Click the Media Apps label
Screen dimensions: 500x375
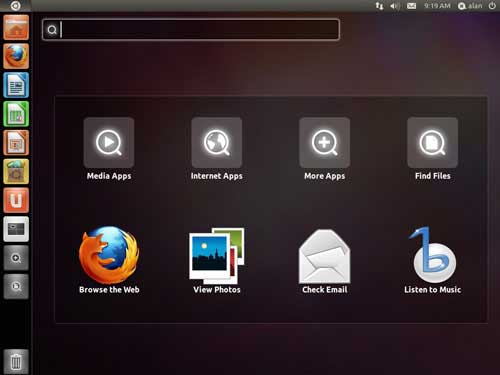tap(109, 176)
